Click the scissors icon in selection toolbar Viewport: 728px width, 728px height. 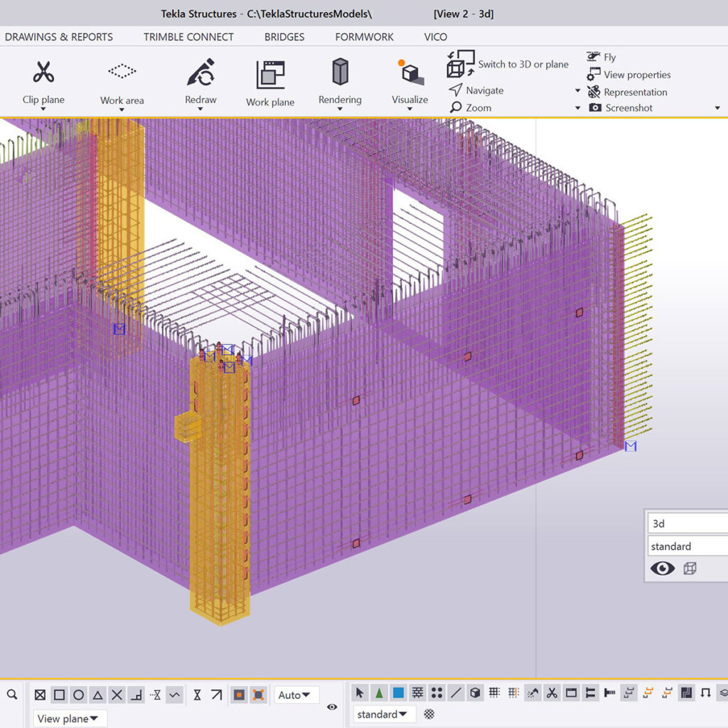552,692
